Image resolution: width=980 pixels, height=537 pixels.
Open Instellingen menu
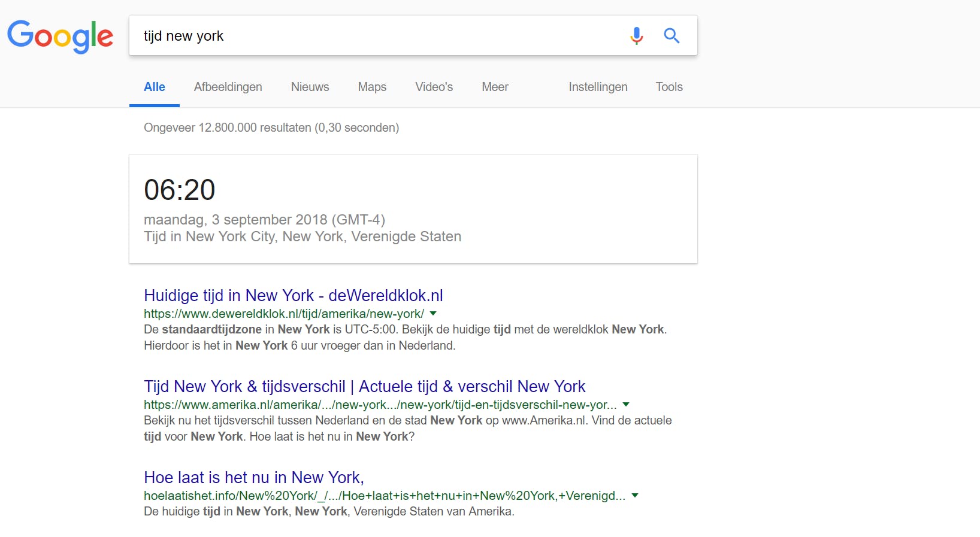pyautogui.click(x=598, y=87)
